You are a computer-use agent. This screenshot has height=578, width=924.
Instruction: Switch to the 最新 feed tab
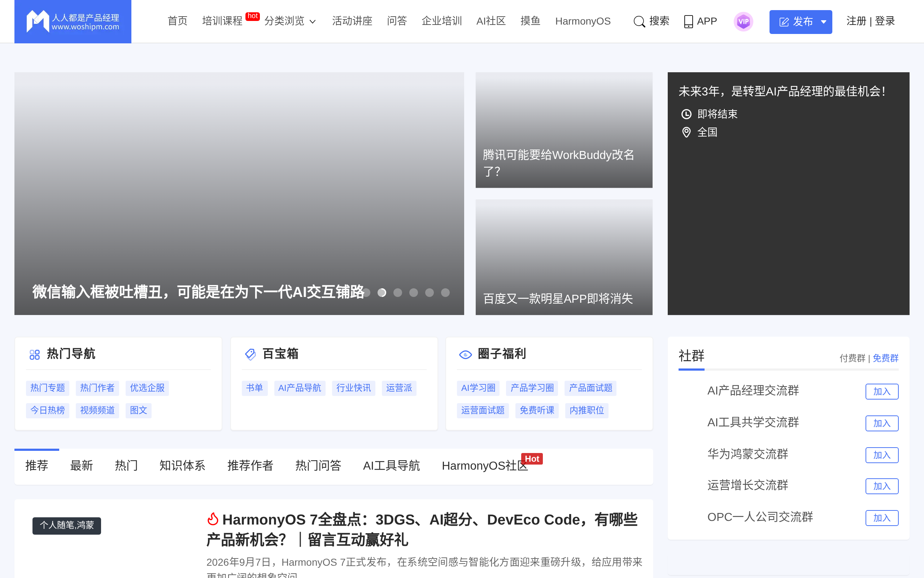81,465
